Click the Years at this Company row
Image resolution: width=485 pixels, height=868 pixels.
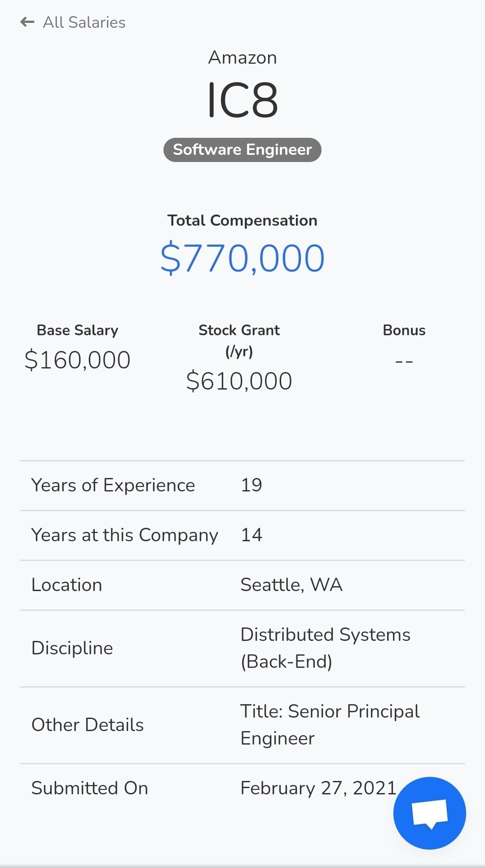[x=242, y=535]
